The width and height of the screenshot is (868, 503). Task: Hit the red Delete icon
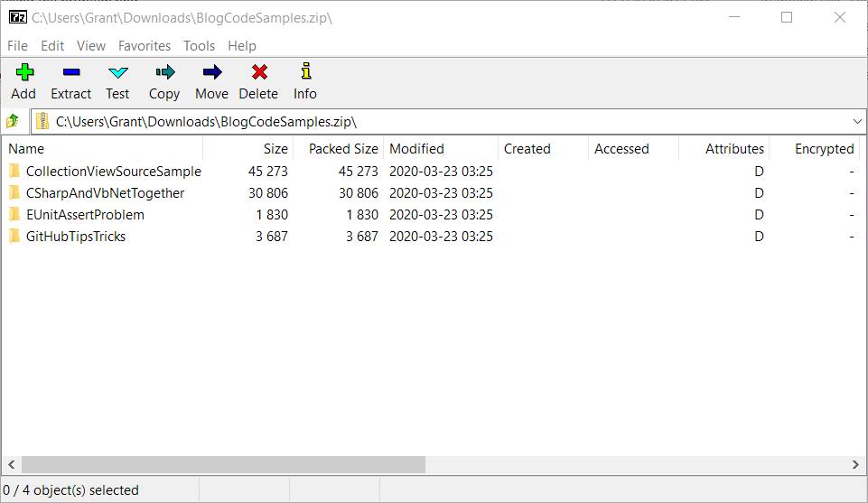click(x=258, y=73)
